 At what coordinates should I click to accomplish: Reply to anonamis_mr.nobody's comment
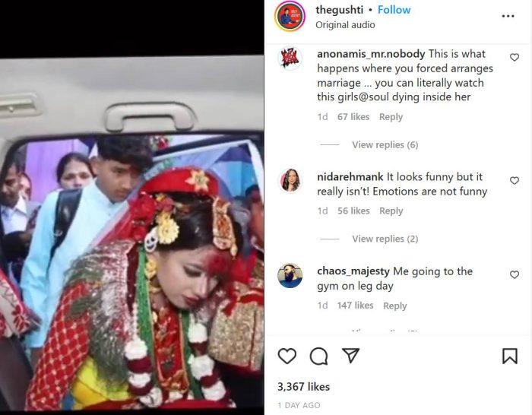click(391, 117)
